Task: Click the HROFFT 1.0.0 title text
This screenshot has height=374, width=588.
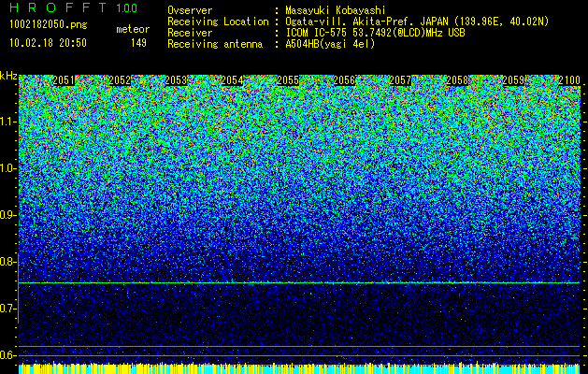Action: [x=74, y=7]
